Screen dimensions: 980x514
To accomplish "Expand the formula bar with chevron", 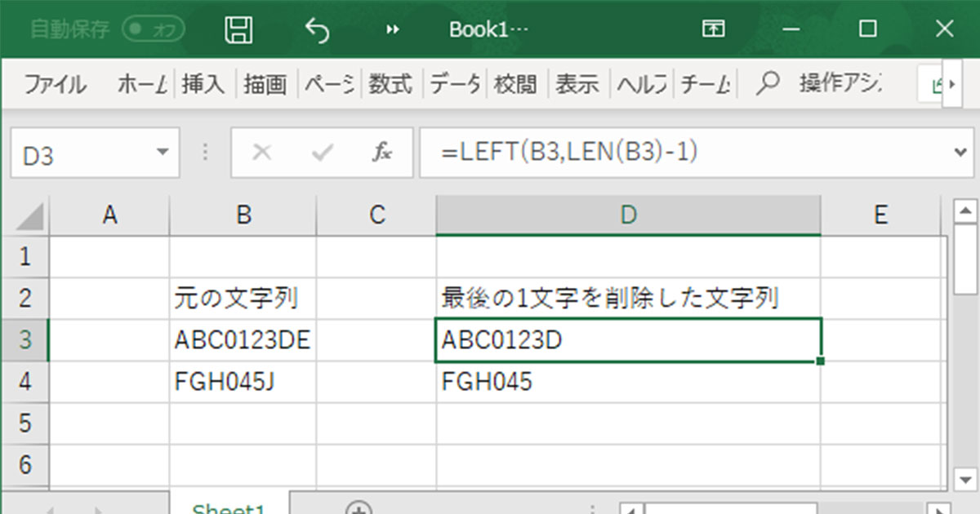I will coord(959,152).
